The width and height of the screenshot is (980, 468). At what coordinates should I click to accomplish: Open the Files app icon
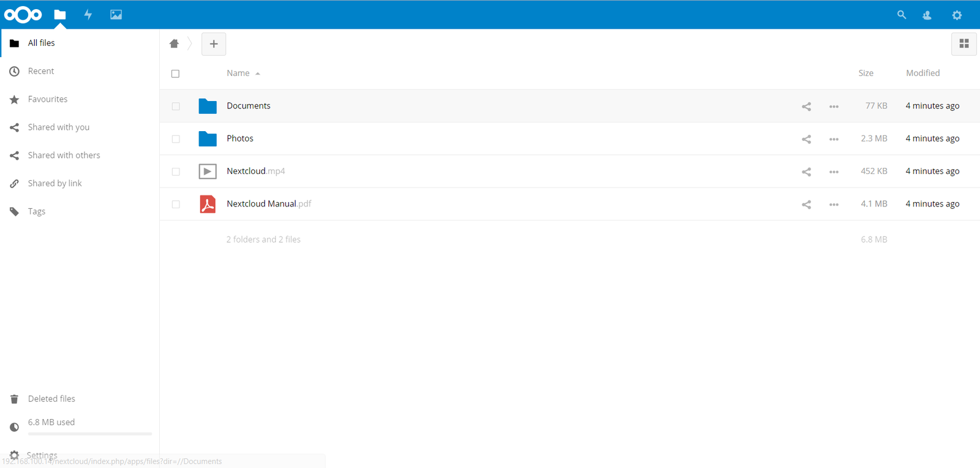60,15
